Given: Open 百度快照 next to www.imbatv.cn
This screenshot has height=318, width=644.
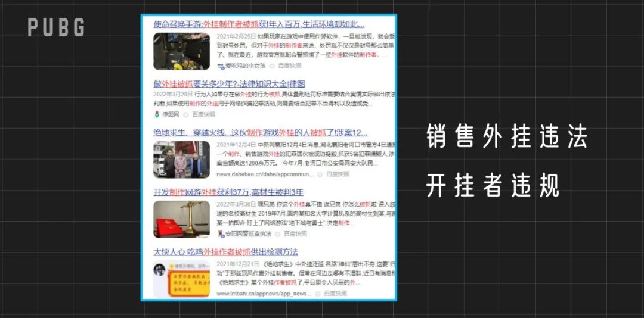Looking at the screenshot, I should pos(335,294).
